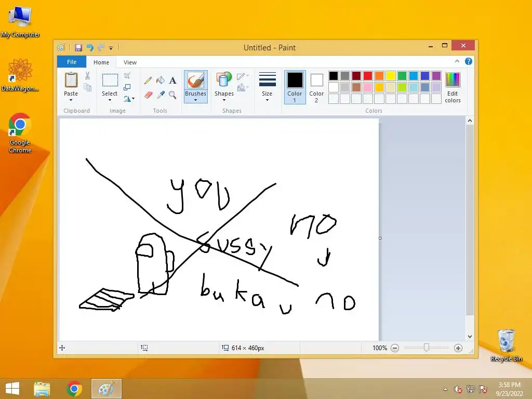The image size is (532, 399).
Task: Click the vertical scrollbar down arrow
Action: 470,337
